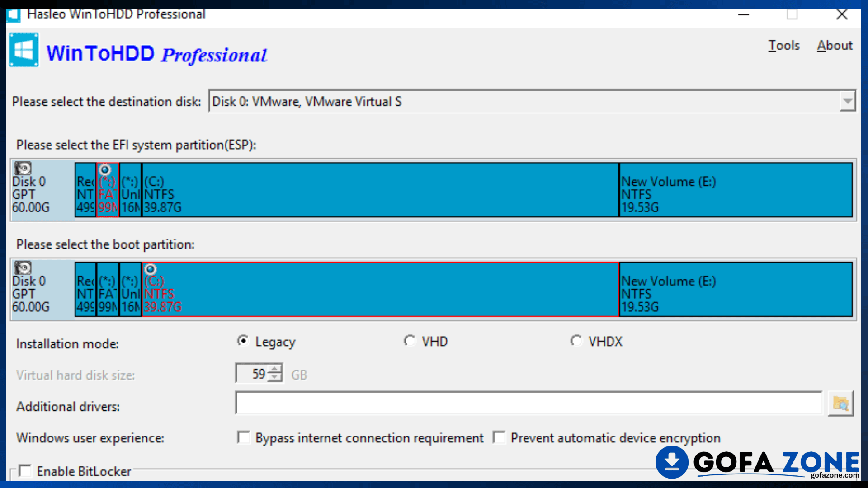Image resolution: width=868 pixels, height=488 pixels.
Task: Expand the destination disk dropdown
Action: [x=848, y=101]
